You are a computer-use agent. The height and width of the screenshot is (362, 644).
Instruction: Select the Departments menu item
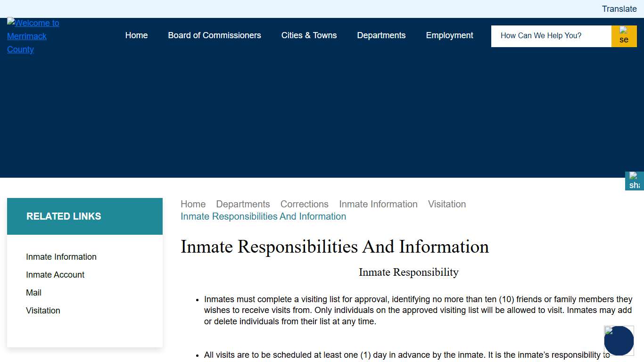tap(381, 35)
